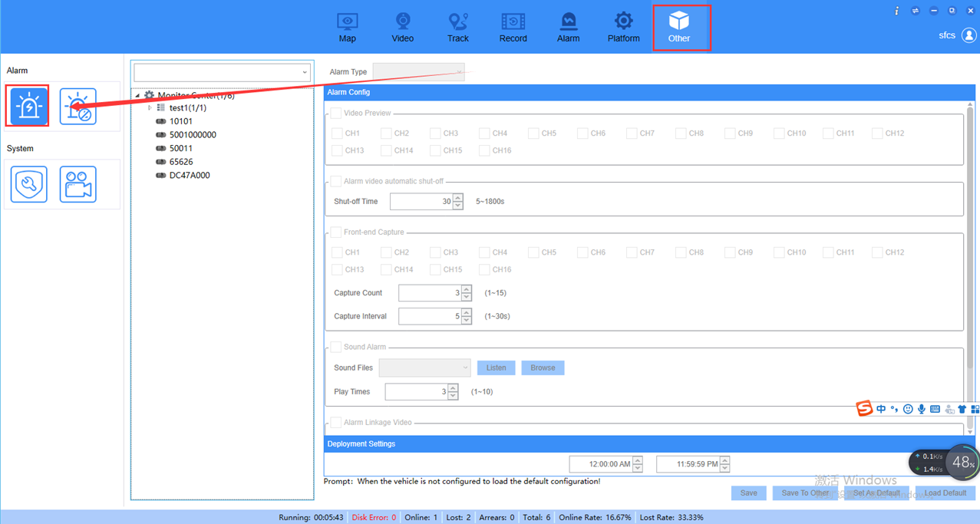Viewport: 980px width, 524px height.
Task: Click the IME soft keyboard icon
Action: click(x=935, y=409)
